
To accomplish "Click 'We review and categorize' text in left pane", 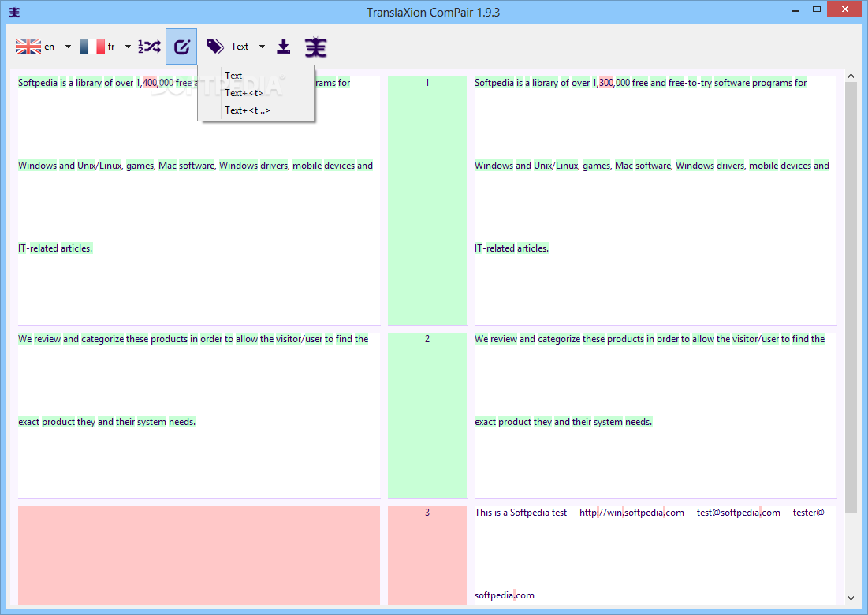I will pyautogui.click(x=70, y=339).
